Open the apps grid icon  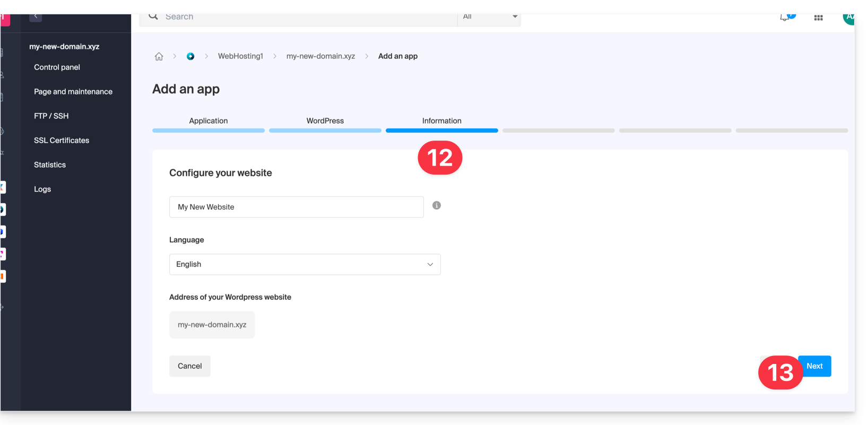pyautogui.click(x=818, y=18)
